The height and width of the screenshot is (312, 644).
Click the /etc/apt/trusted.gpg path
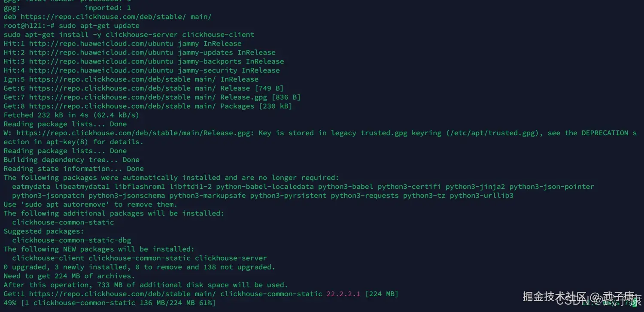[495, 133]
